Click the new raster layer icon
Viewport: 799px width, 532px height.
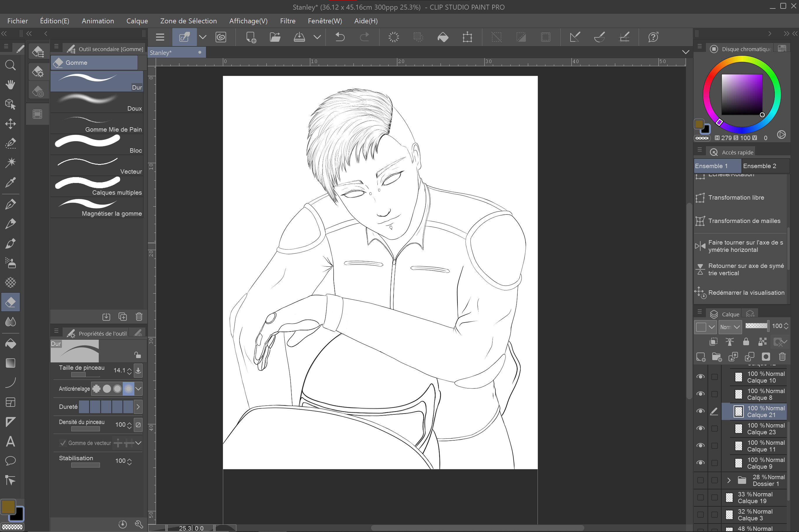pos(701,357)
